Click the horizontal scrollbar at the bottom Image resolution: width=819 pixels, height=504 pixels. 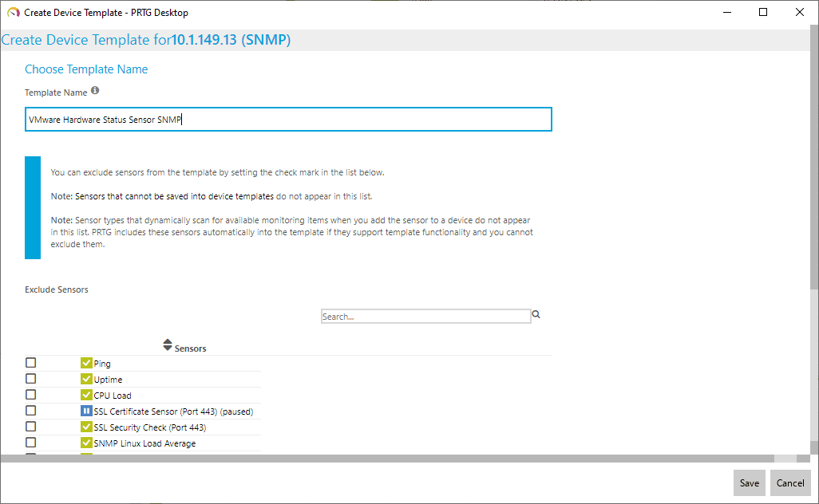[387, 459]
